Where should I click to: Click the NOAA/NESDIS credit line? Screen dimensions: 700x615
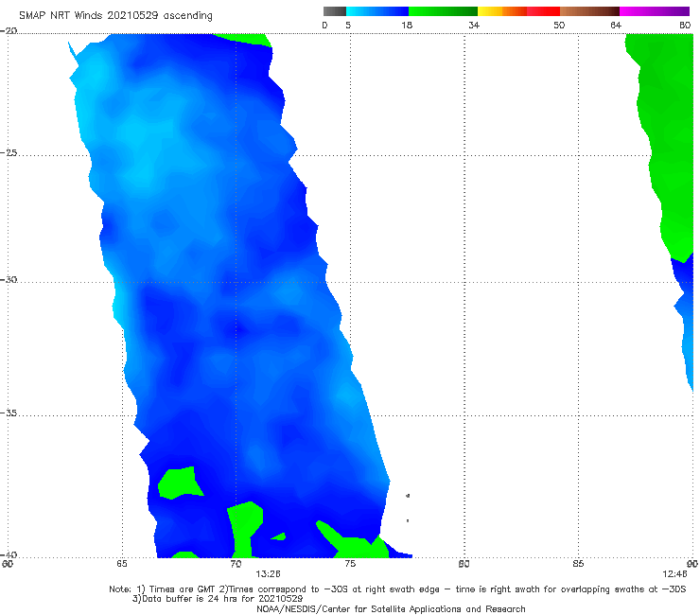391,608
